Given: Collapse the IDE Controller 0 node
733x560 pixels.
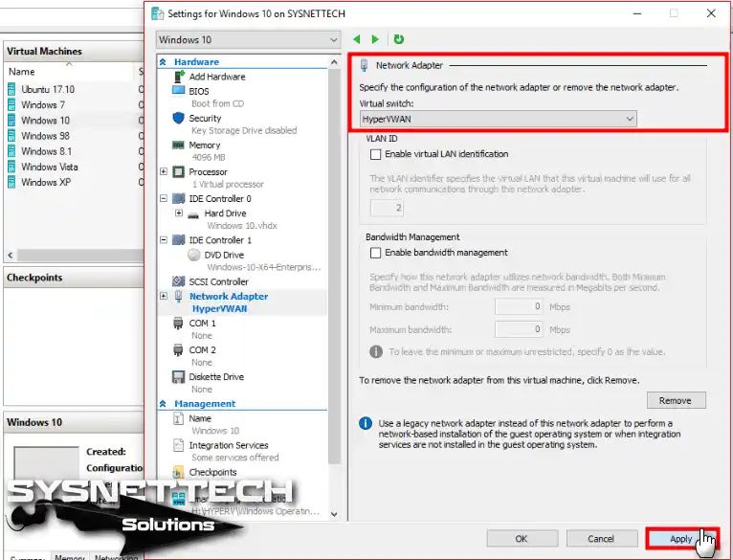Looking at the screenshot, I should [164, 198].
